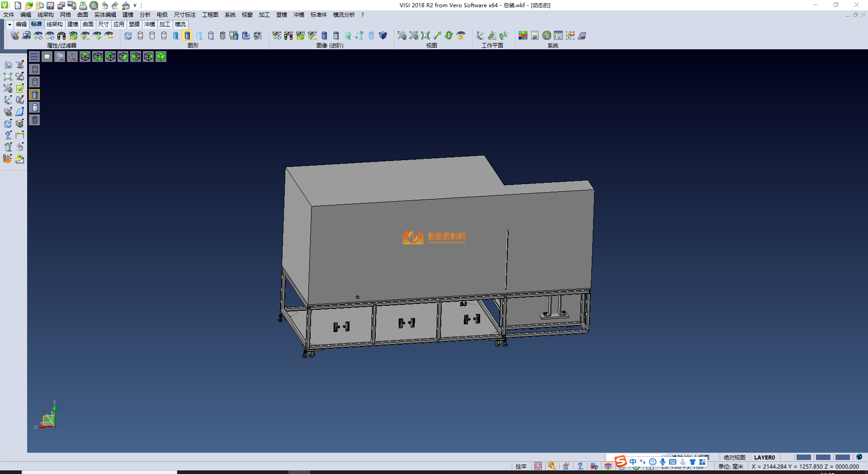
Task: Open the viewport menu lines button
Action: coord(34,57)
